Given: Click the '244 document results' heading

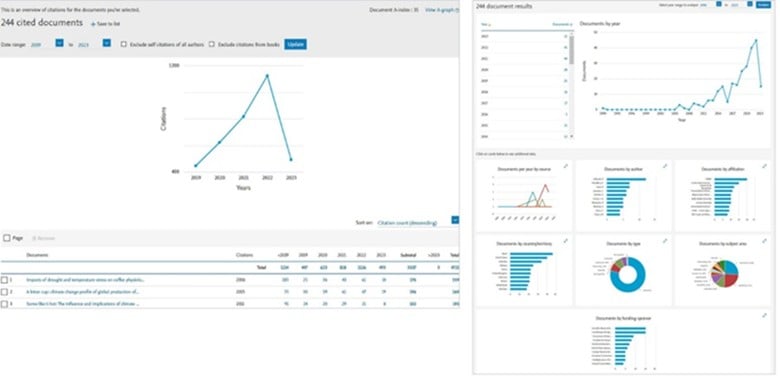Looking at the screenshot, I should click(x=504, y=6).
